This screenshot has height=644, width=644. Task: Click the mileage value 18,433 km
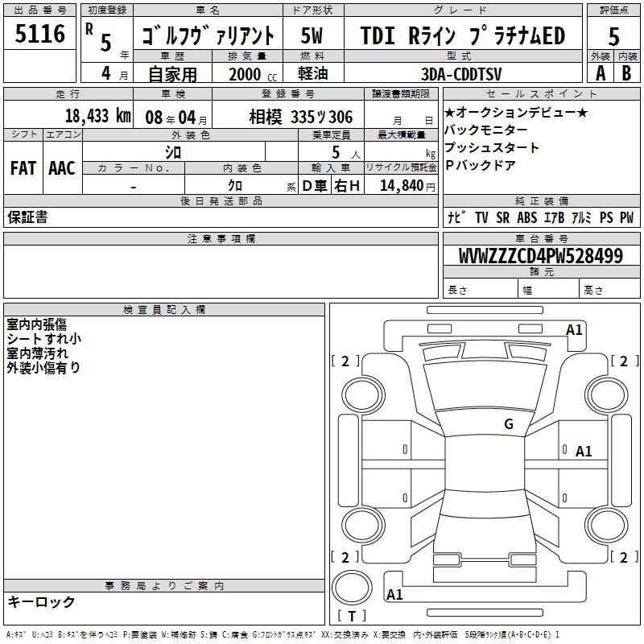point(97,116)
